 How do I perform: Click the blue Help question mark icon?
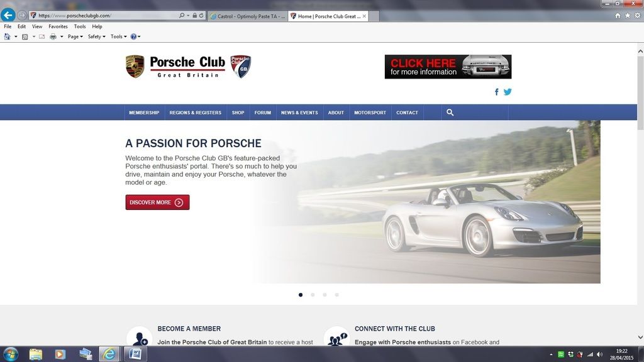coord(133,36)
